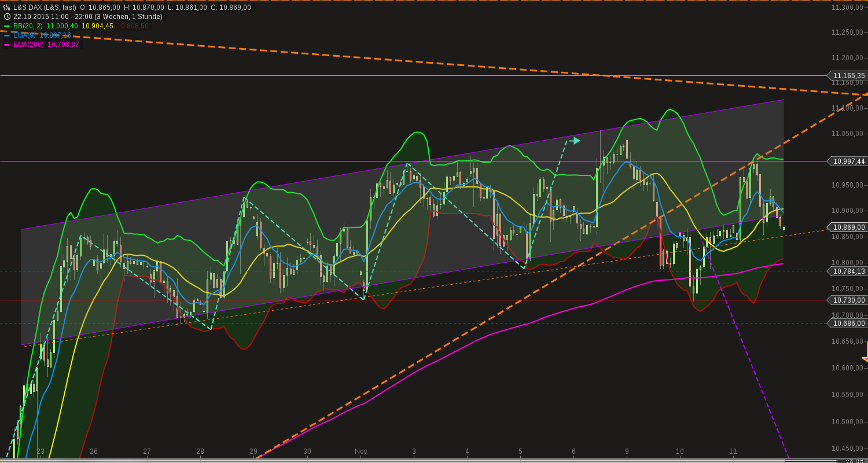The height and width of the screenshot is (463, 868).
Task: Click the 10.900,00 price axis tick
Action: [848, 211]
